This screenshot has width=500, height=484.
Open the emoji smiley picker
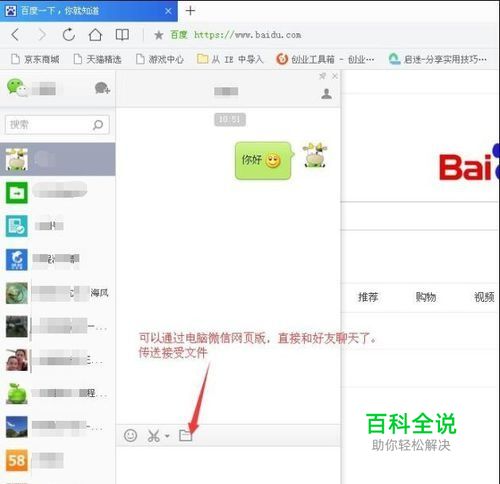point(130,435)
